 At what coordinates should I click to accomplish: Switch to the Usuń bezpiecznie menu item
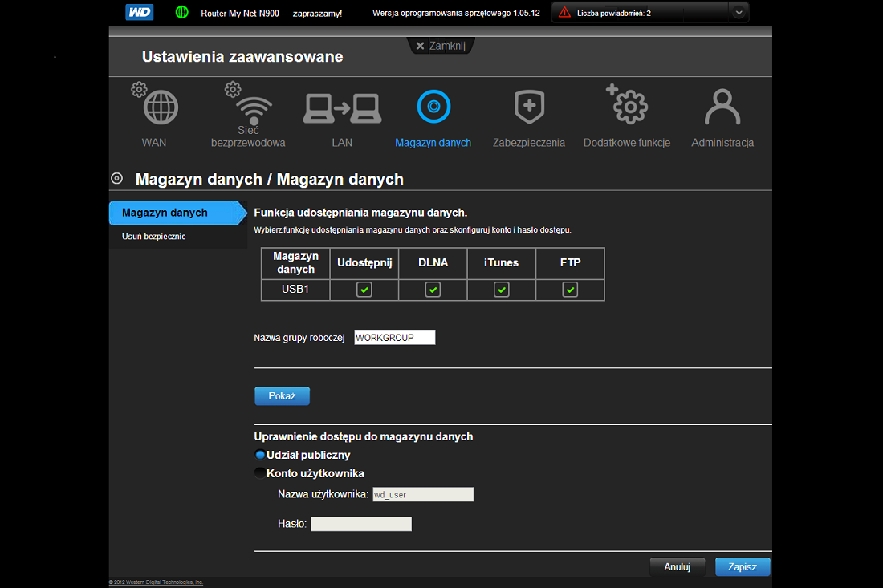[x=154, y=237]
